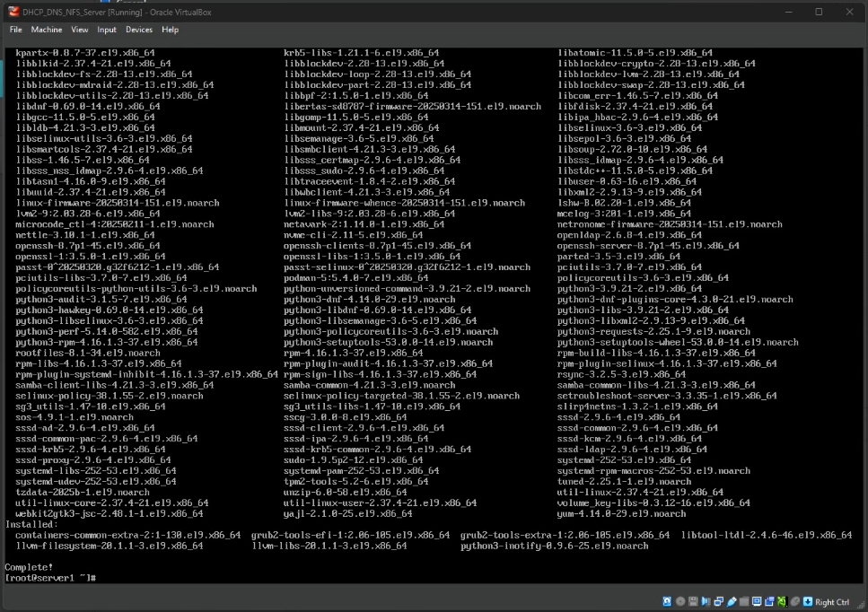Open the View menu
This screenshot has width=868, height=612.
(x=79, y=30)
